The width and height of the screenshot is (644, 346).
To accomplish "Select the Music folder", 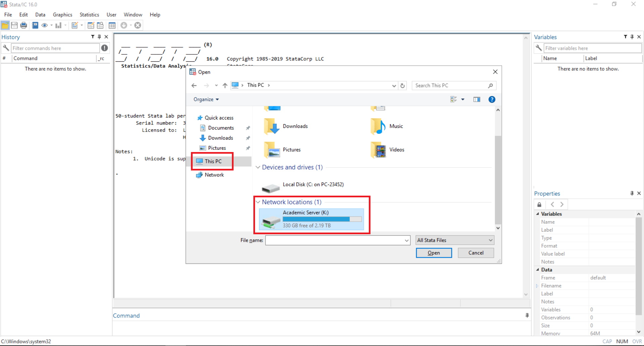I will [x=387, y=127].
